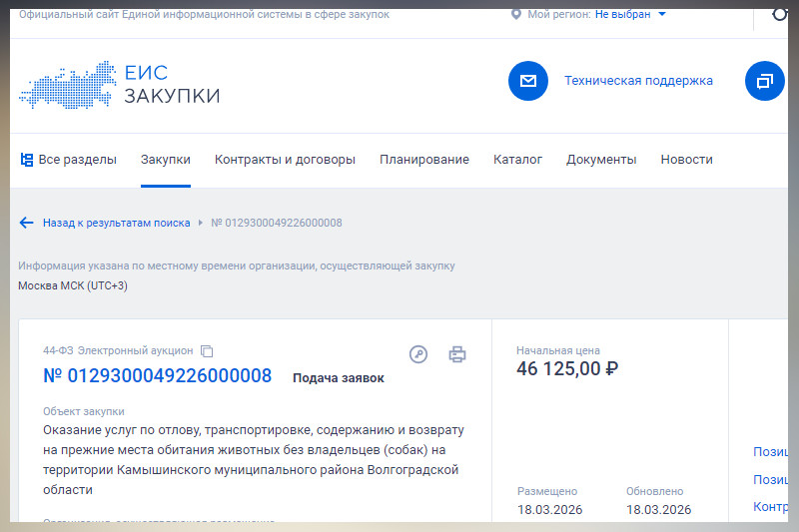The image size is (799, 532).
Task: Expand the Мой регион dropdown arrow
Action: point(662,14)
